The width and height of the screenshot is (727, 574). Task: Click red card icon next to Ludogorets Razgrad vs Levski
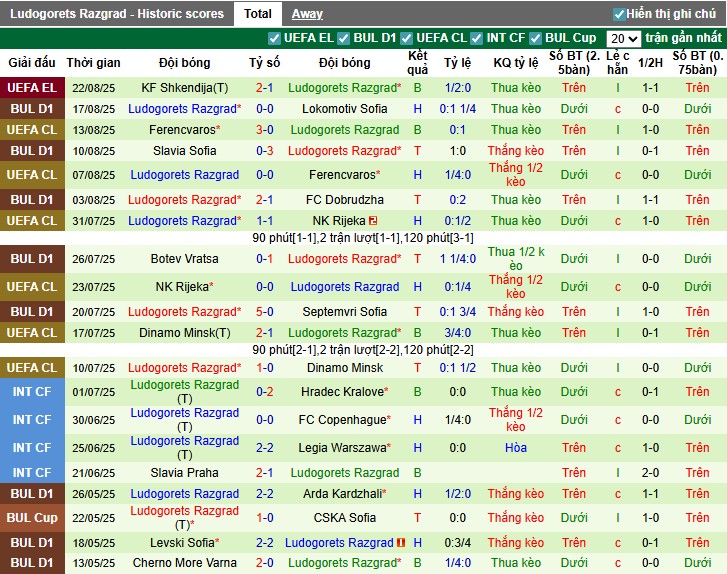[400, 543]
